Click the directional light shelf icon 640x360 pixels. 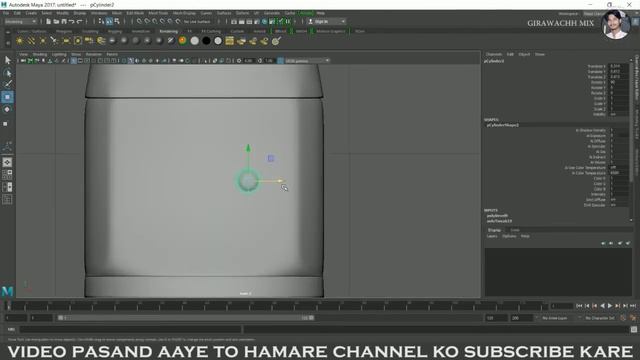coord(31,41)
